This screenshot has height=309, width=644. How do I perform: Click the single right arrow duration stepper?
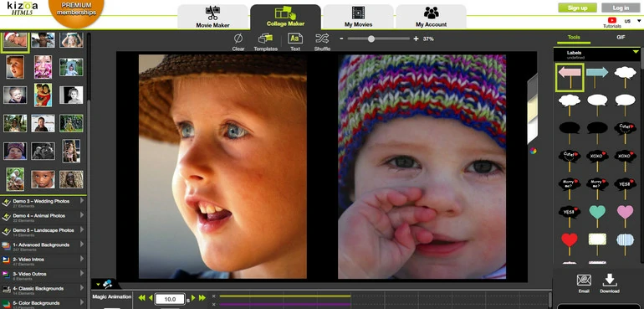193,298
